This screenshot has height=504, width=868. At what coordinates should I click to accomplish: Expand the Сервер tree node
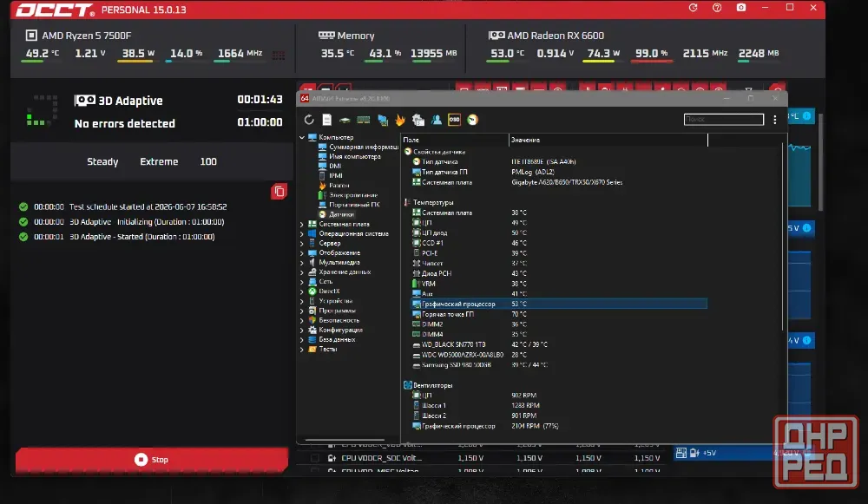[302, 243]
